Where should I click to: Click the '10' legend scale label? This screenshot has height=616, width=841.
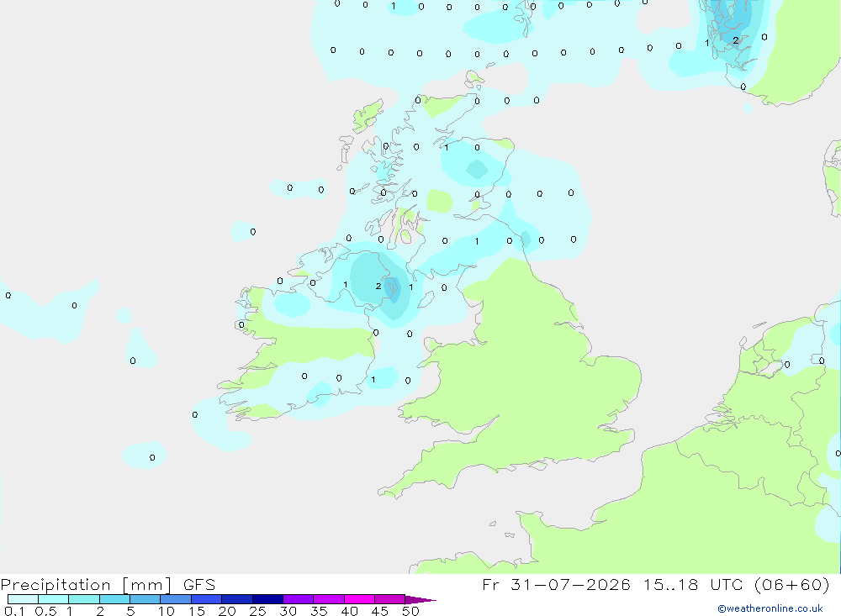167,611
